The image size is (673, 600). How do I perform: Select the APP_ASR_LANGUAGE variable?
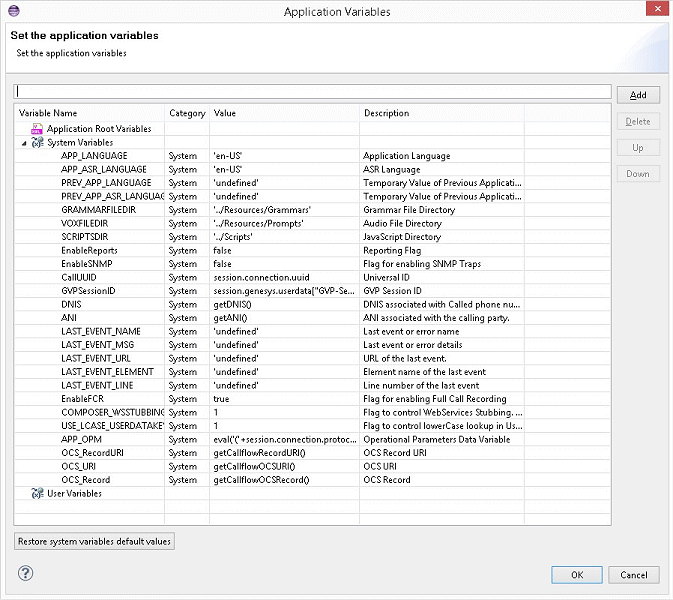click(104, 170)
